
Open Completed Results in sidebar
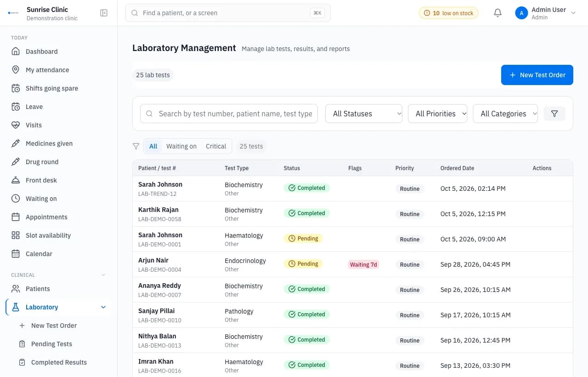point(59,362)
